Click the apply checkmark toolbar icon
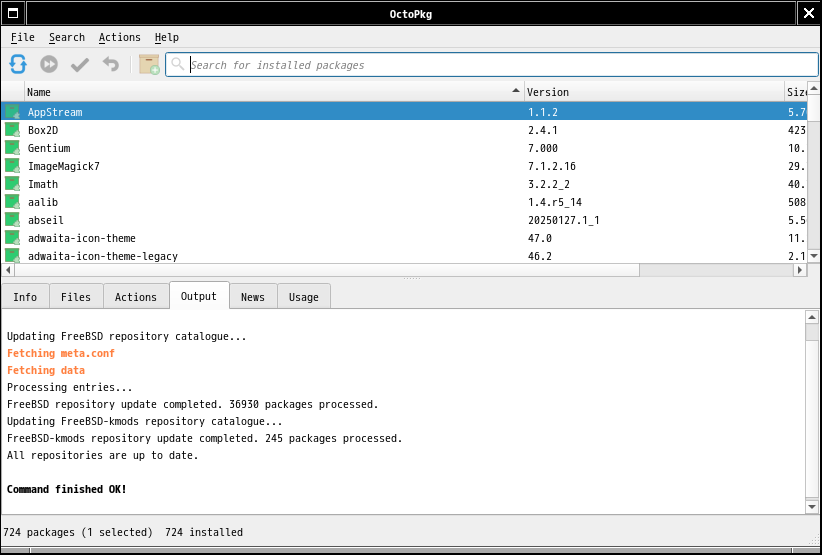The width and height of the screenshot is (822, 555). pyautogui.click(x=80, y=65)
